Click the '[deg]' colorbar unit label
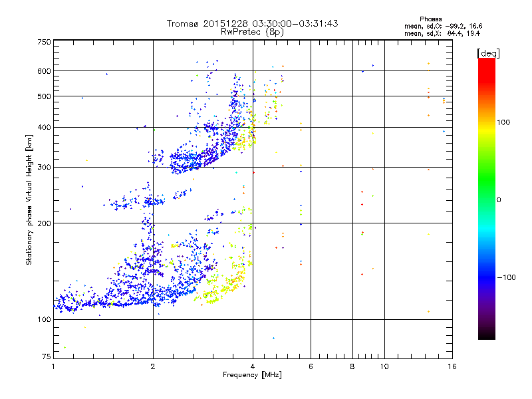This screenshot has height=399, width=532. [488, 53]
